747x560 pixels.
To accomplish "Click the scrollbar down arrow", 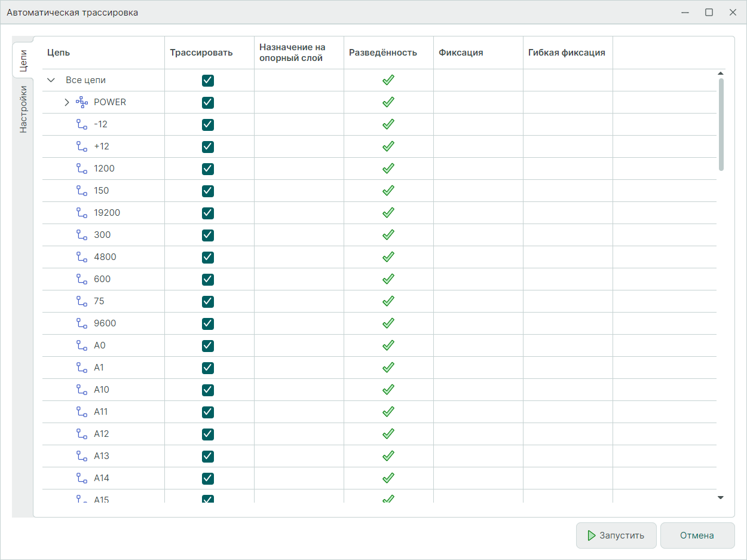I will (x=720, y=497).
